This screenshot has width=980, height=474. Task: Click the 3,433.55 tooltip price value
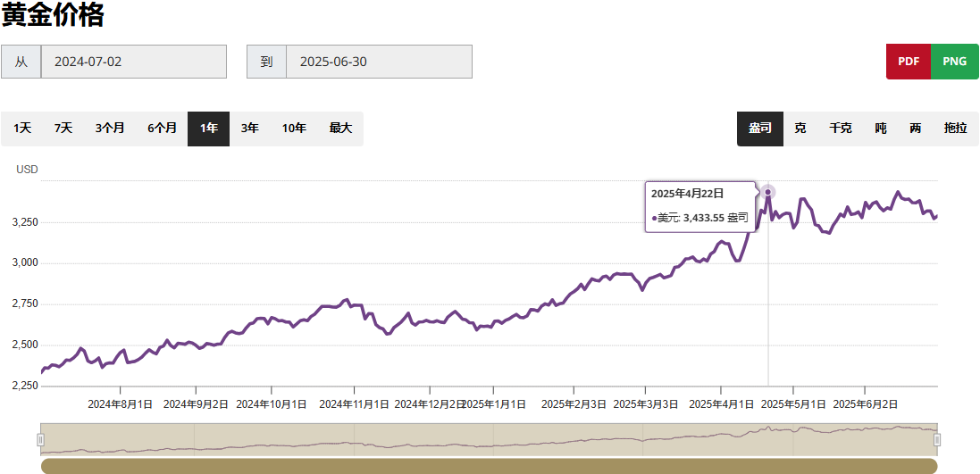click(704, 218)
